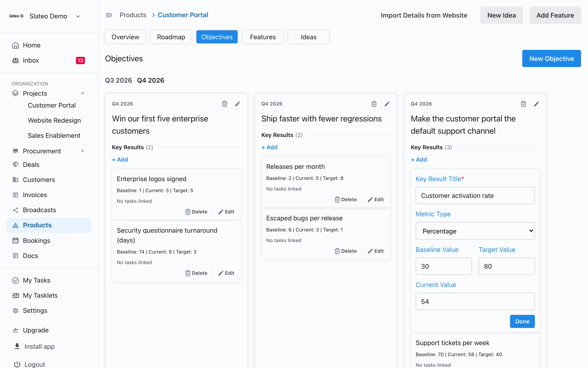Edit Enterprise logos signed key result
The image size is (588, 368).
226,212
